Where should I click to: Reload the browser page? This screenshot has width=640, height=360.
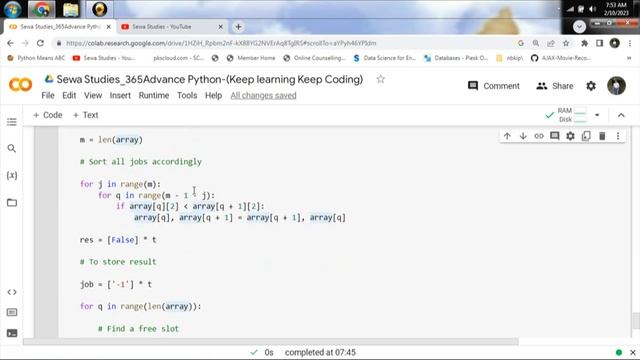click(40, 43)
